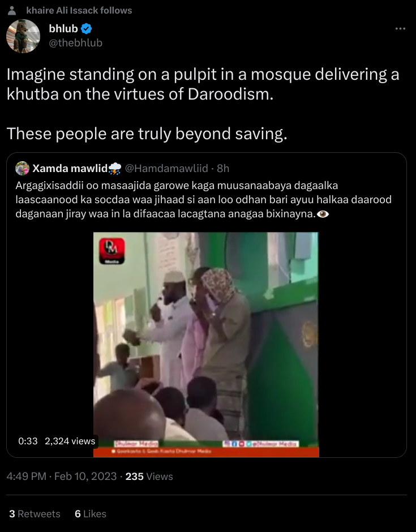View the 6 Likes list
The height and width of the screenshot is (532, 416).
[91, 514]
